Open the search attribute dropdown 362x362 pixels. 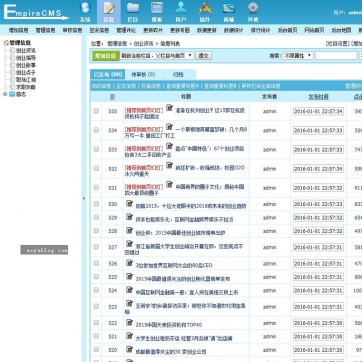point(298,56)
